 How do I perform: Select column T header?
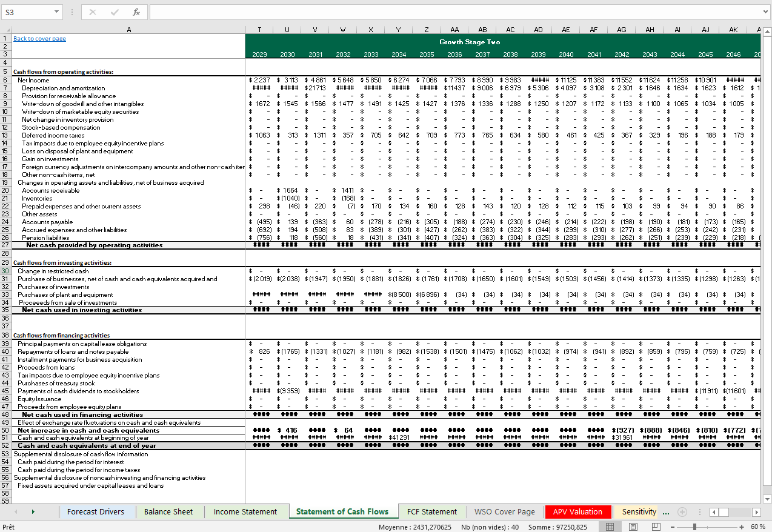point(259,30)
